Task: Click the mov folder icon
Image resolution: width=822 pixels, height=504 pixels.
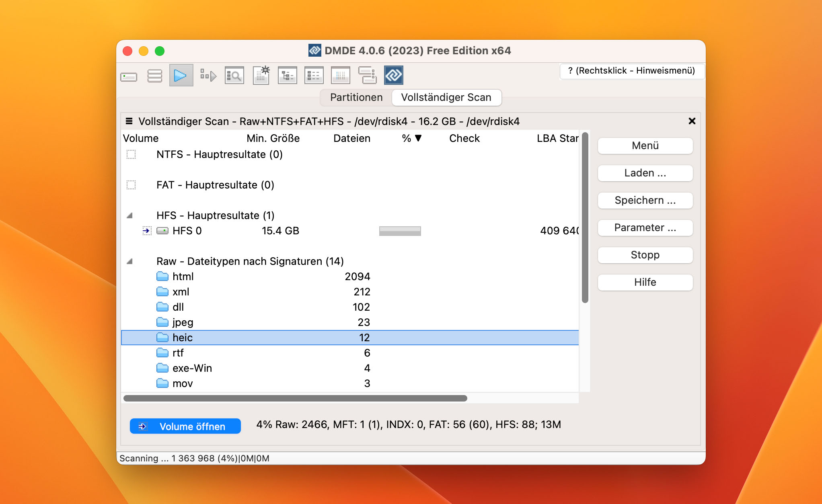Action: tap(162, 383)
